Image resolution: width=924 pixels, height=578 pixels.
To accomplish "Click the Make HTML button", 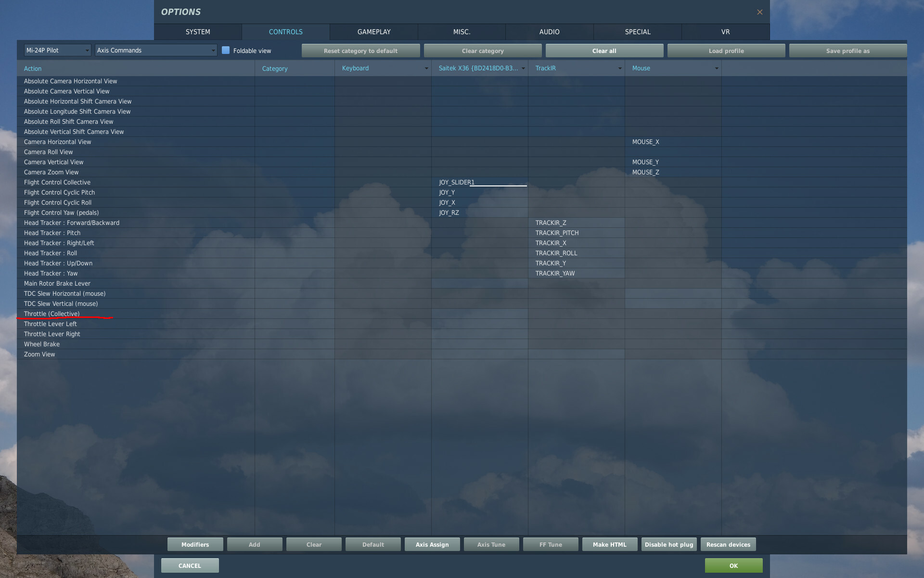I will pyautogui.click(x=610, y=544).
